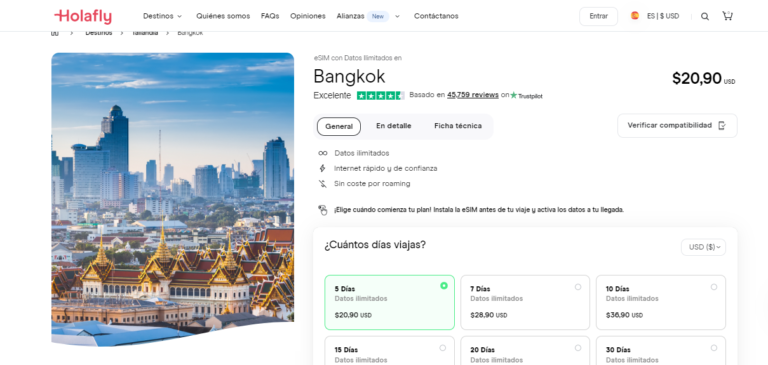Open the search magnifier icon

click(x=705, y=16)
